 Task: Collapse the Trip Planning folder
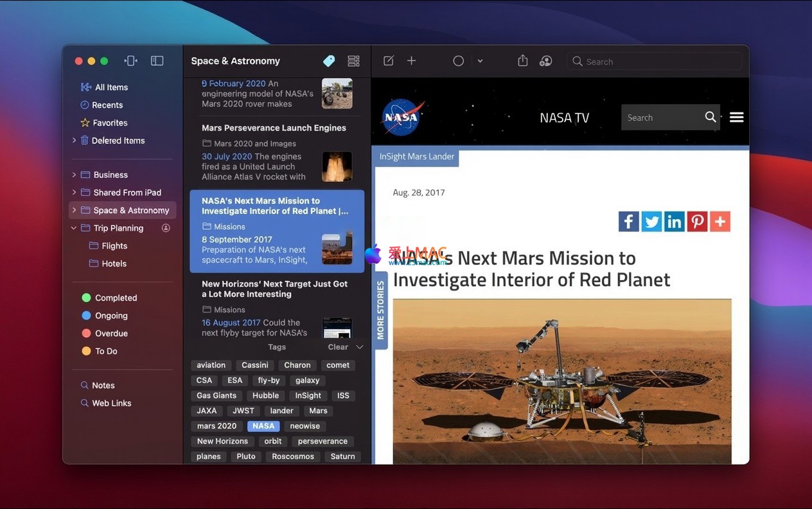pos(74,228)
